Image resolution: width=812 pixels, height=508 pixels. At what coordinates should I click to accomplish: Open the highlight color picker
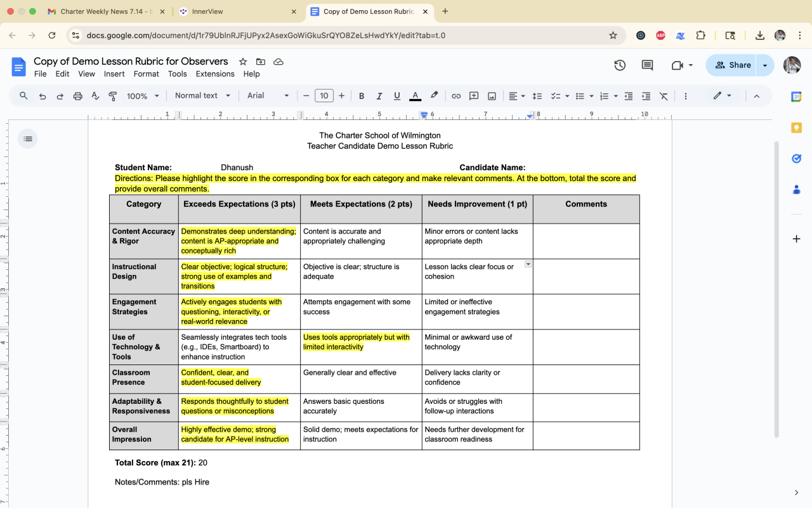coord(434,96)
